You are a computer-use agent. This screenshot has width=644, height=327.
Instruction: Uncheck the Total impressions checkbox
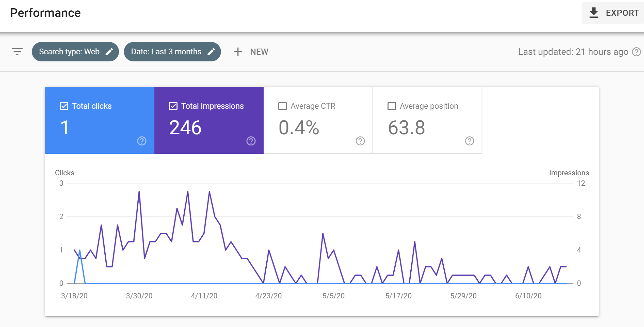pos(173,106)
